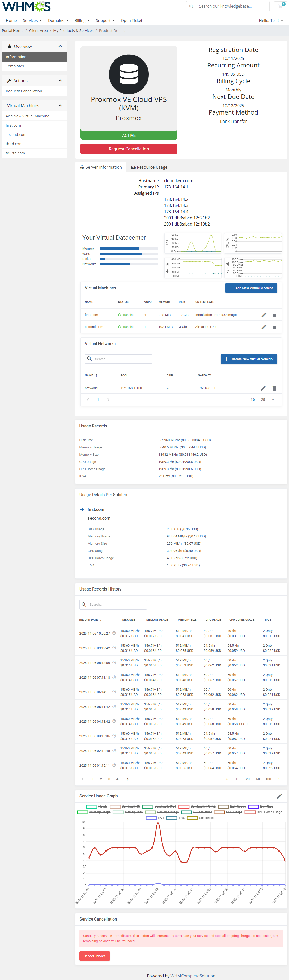This screenshot has height=980, width=289.
Task: Open info for record 2025-11-06 04:13:42
Action: tap(114, 721)
